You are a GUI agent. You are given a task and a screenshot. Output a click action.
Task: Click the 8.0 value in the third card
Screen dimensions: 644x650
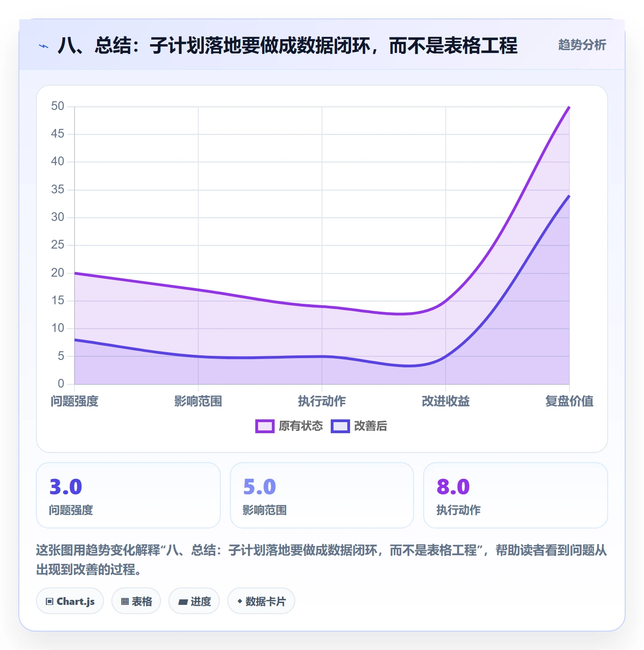(453, 487)
